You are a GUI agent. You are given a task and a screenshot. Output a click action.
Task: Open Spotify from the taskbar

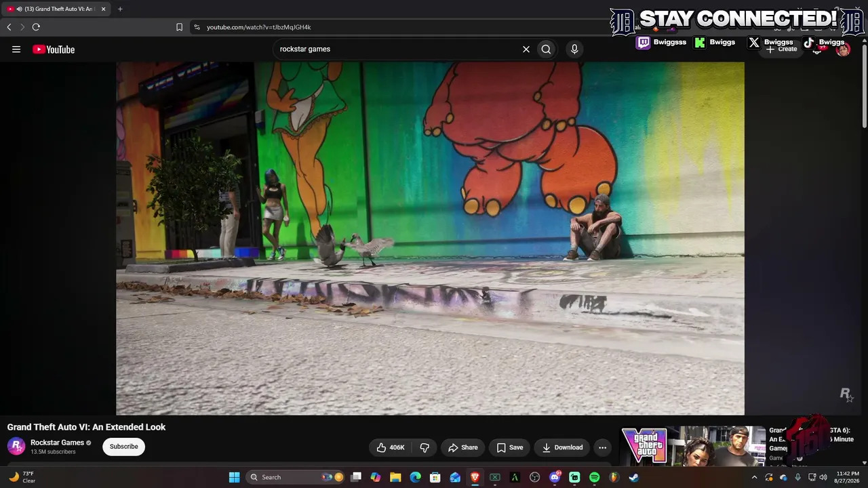595,477
